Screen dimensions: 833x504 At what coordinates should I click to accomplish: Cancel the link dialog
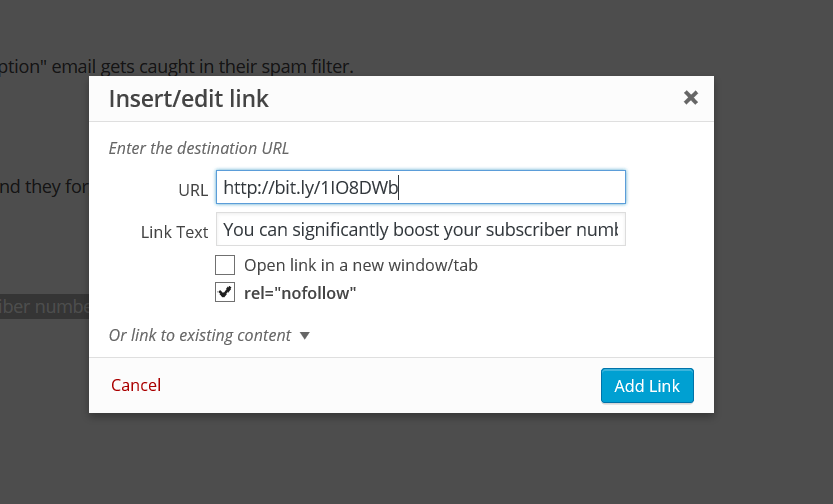[136, 385]
